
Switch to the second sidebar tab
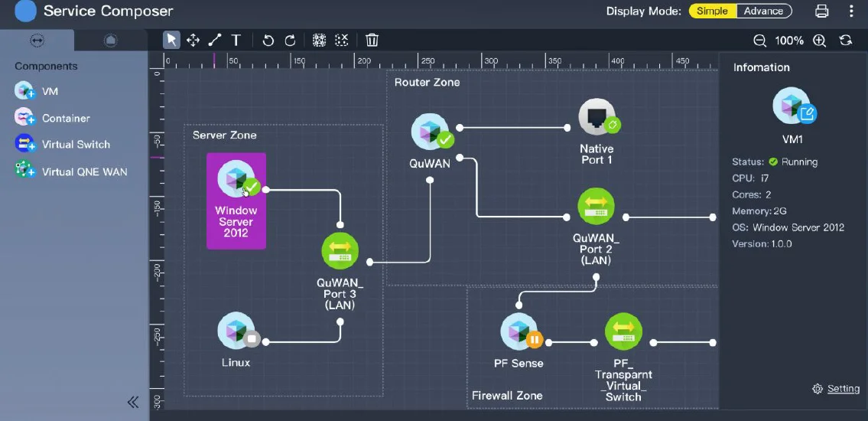click(x=110, y=40)
